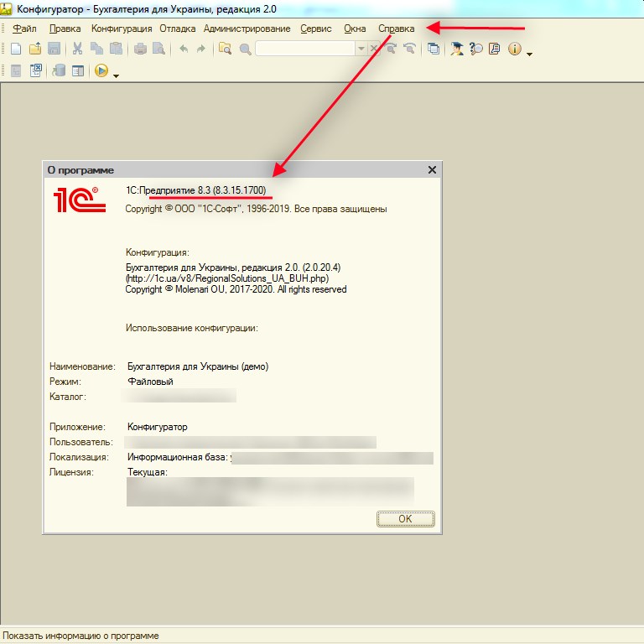This screenshot has width=644, height=644.
Task: Click Copyright Molenari OU line
Action: pyautogui.click(x=236, y=289)
